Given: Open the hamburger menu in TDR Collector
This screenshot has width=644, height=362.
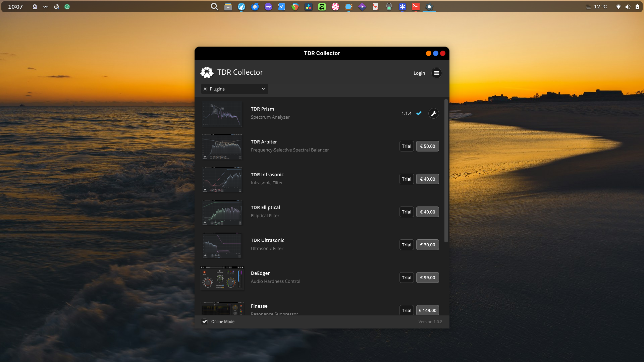Looking at the screenshot, I should 436,73.
